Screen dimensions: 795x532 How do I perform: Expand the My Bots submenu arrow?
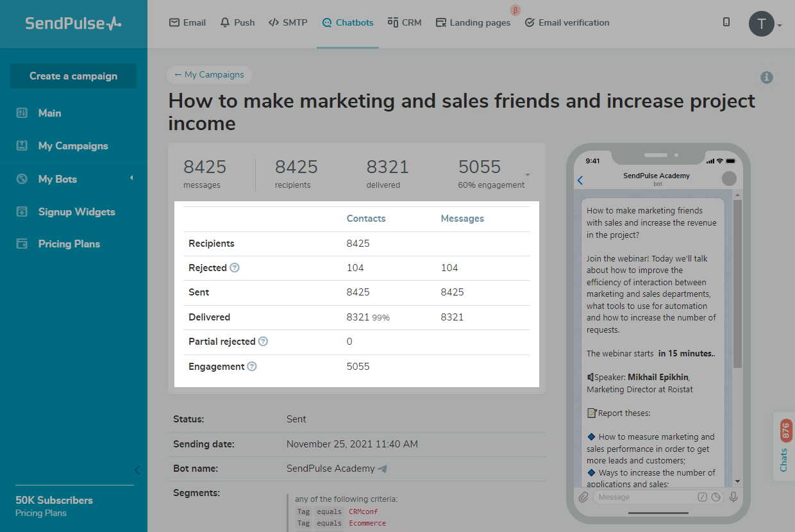(x=131, y=178)
